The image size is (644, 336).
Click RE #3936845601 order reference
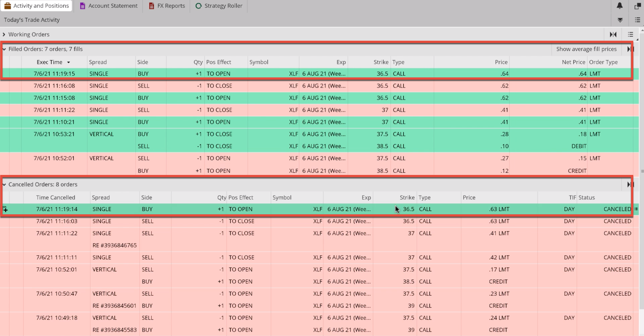pyautogui.click(x=114, y=306)
